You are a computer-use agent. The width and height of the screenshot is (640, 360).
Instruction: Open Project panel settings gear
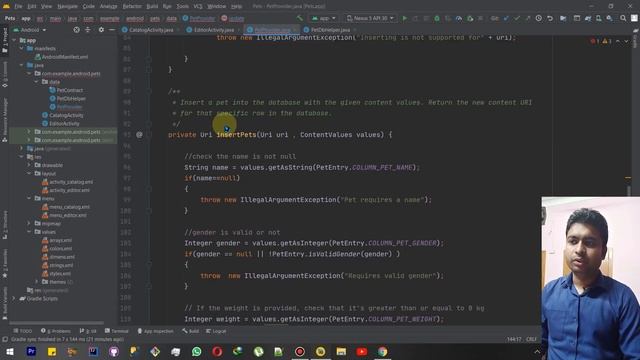[x=101, y=30]
